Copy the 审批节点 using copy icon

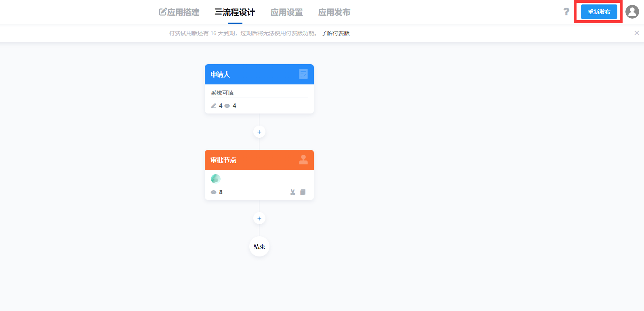click(303, 192)
